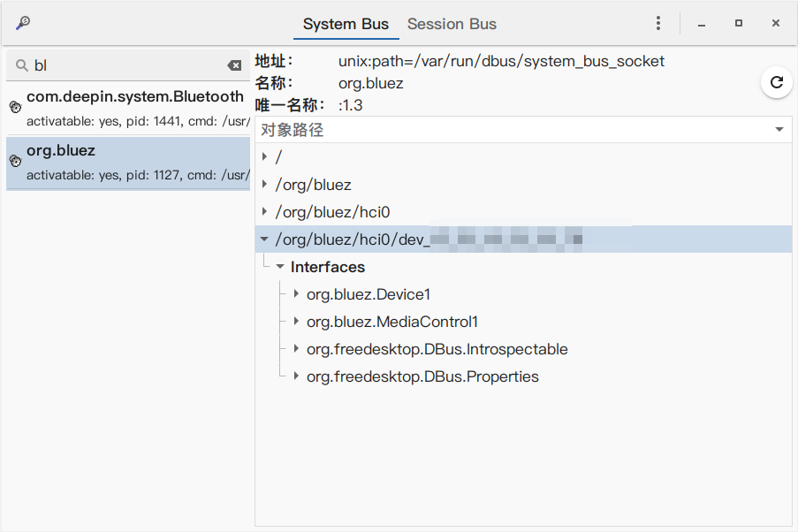Expand the /org/bluez/hci0 node
This screenshot has height=532, width=798.
(x=265, y=212)
